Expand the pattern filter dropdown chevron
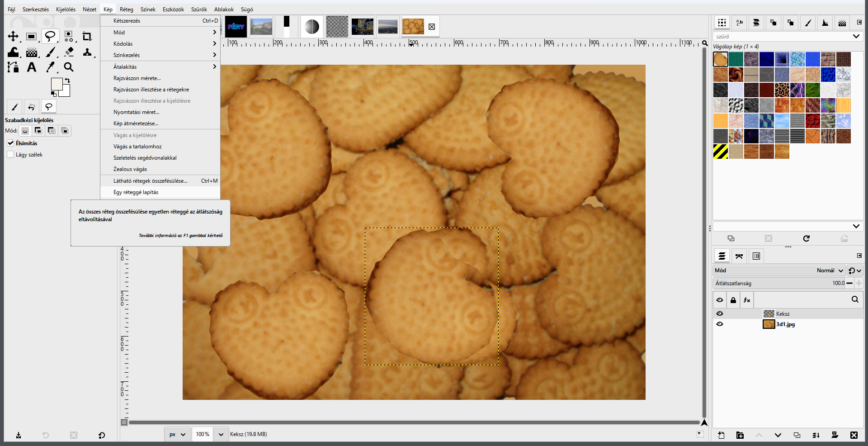 pyautogui.click(x=856, y=36)
